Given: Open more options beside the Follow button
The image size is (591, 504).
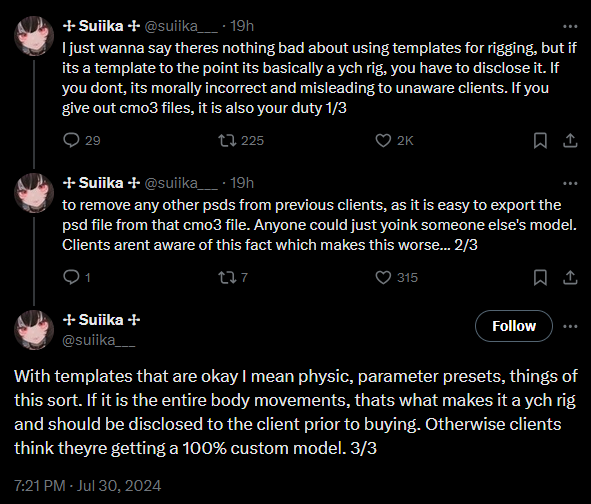Looking at the screenshot, I should 570,326.
